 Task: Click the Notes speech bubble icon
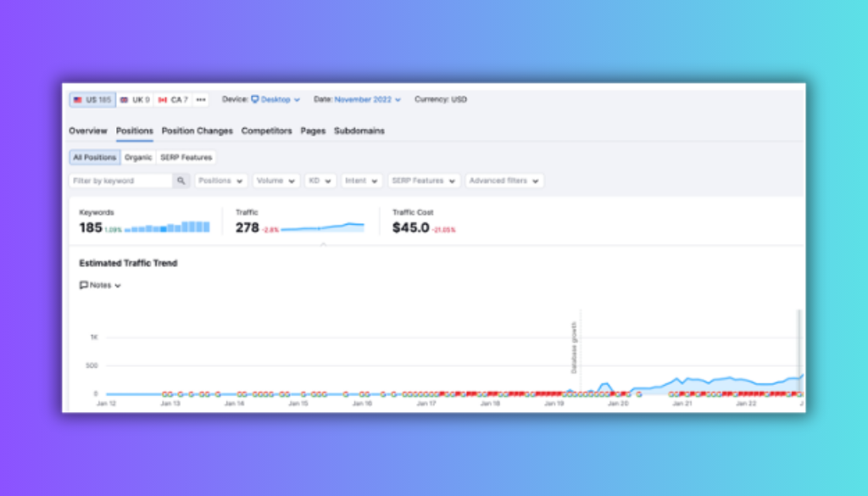(x=84, y=286)
